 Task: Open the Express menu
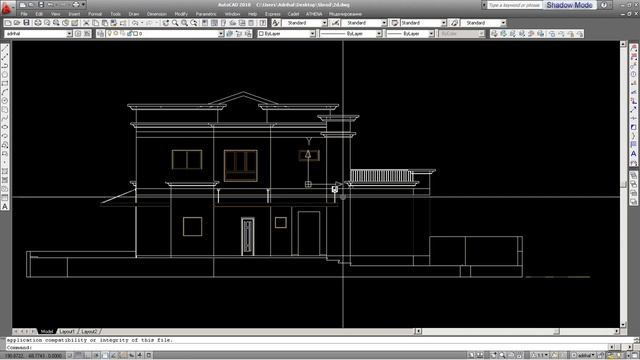[273, 14]
